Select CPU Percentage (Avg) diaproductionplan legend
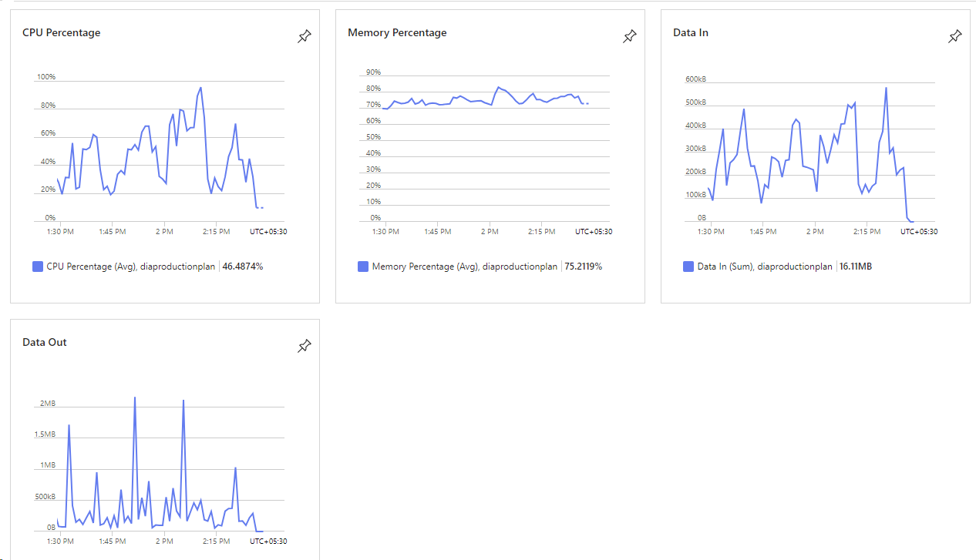Image resolution: width=976 pixels, height=560 pixels. pyautogui.click(x=131, y=267)
